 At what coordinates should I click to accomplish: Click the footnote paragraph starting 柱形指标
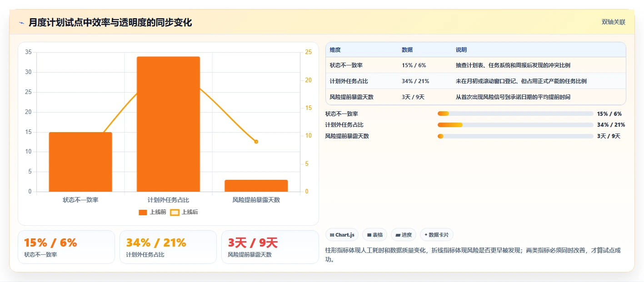coord(473,255)
